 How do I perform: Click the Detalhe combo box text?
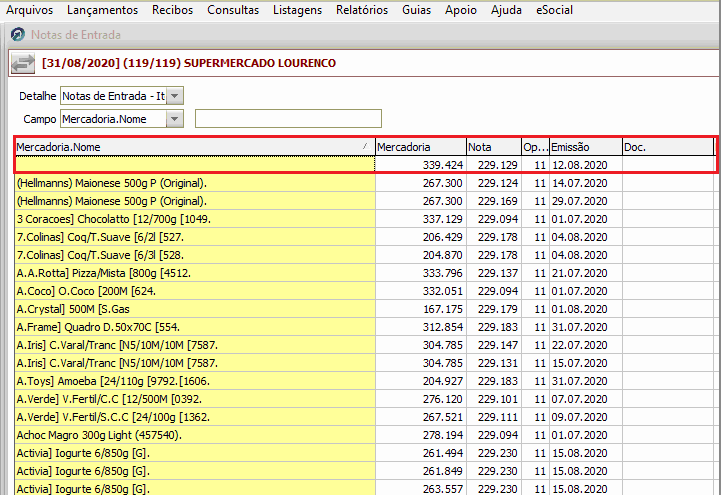tap(114, 96)
